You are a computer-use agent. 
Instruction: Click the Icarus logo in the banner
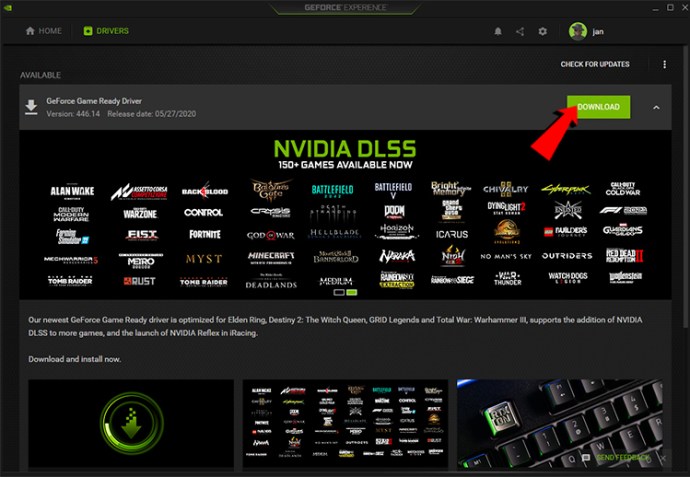(452, 235)
